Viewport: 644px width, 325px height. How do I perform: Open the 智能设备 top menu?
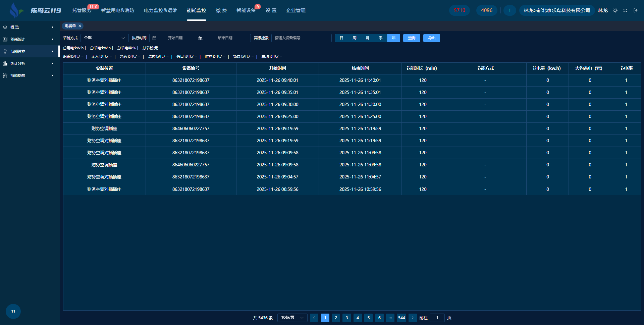click(x=246, y=10)
